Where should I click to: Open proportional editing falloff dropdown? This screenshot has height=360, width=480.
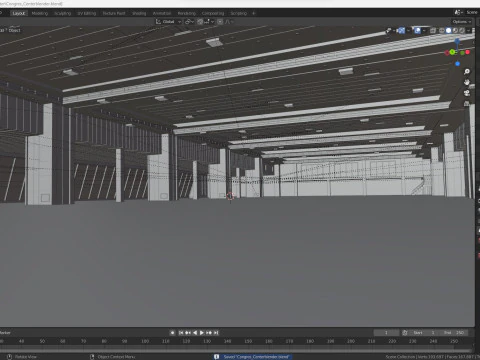pos(229,22)
